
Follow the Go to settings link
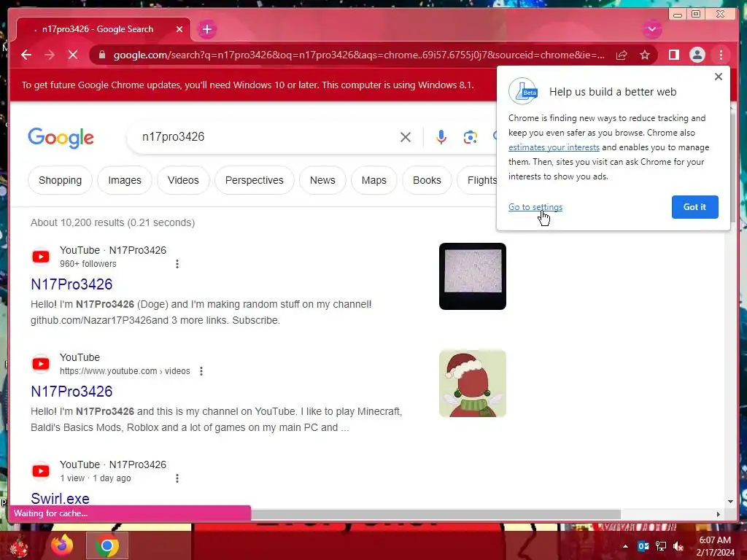(535, 207)
